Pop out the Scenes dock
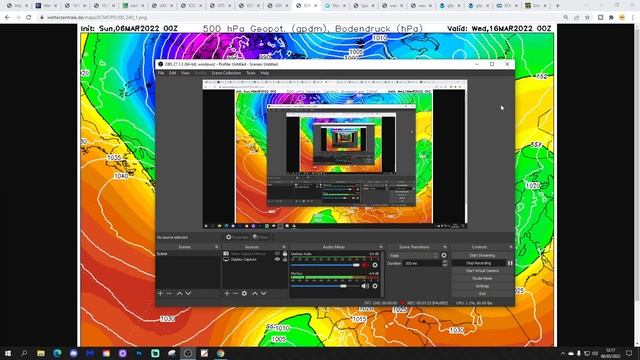 coord(216,247)
